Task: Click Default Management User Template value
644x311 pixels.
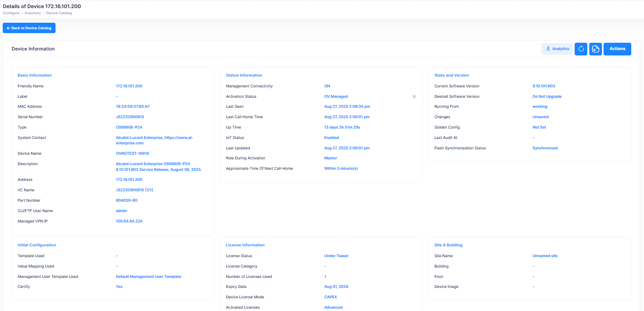Action: (148, 277)
